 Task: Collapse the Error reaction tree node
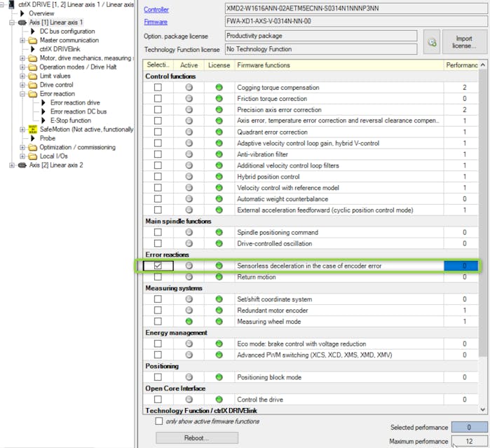click(23, 94)
